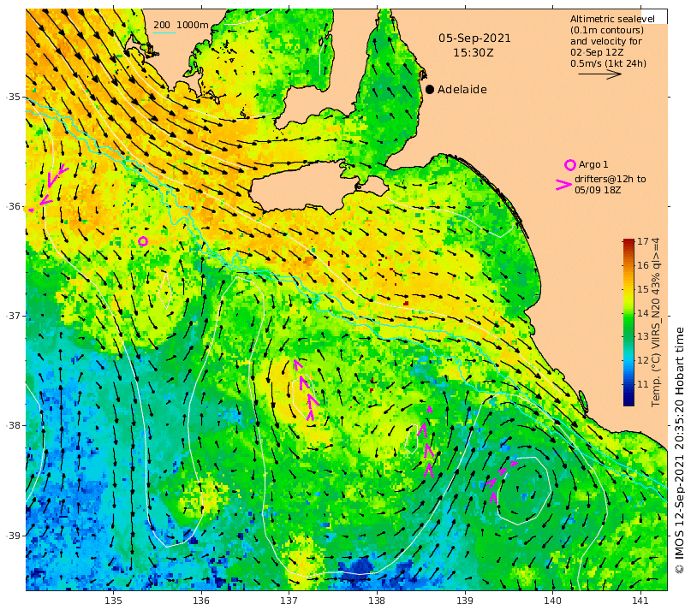685x616 pixels.
Task: Click the 0.5m/s velocity scale arrow
Action: click(x=600, y=74)
